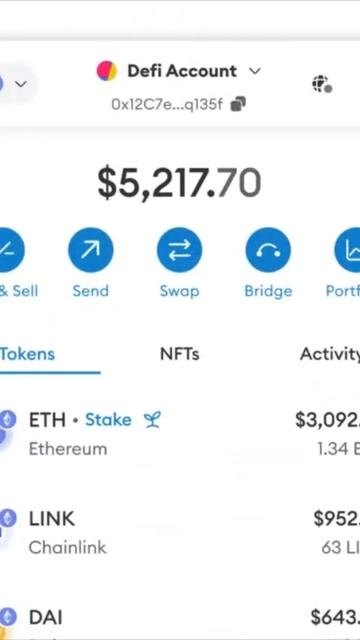The width and height of the screenshot is (360, 640).
Task: Open the network selector dropdown arrow
Action: [x=21, y=84]
